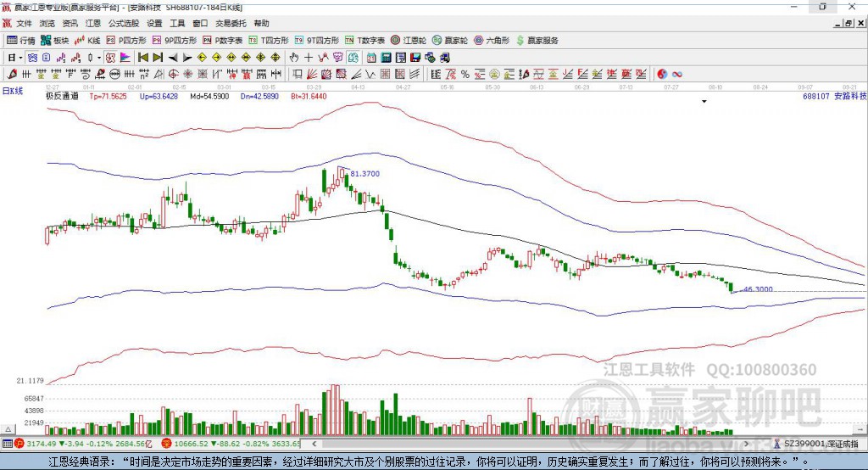Open the 浏览 menu
868x470 pixels.
[x=47, y=23]
